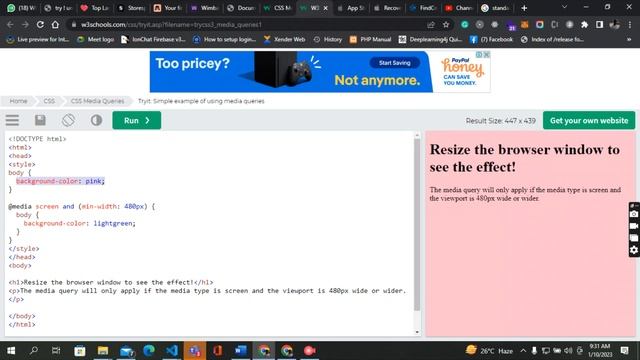Open Visual Studio Code from taskbar
The image size is (640, 360).
(172, 351)
